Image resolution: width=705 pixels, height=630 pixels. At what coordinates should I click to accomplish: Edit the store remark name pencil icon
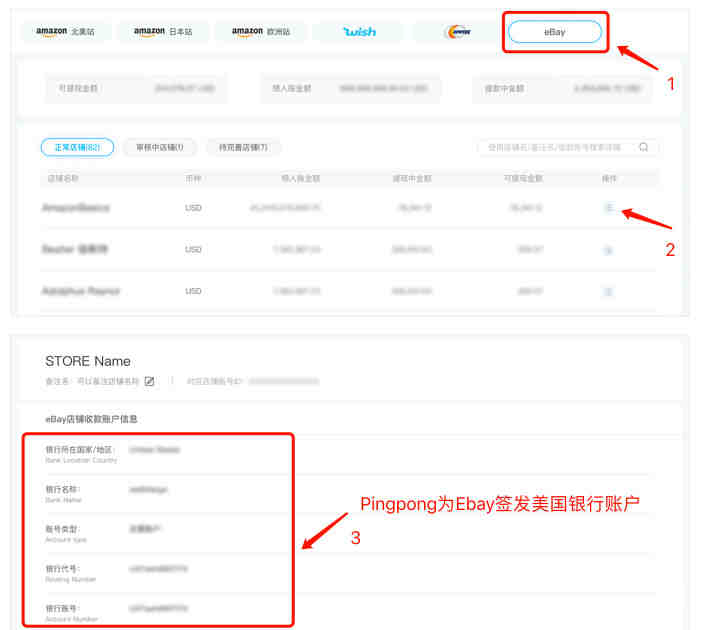(x=149, y=381)
